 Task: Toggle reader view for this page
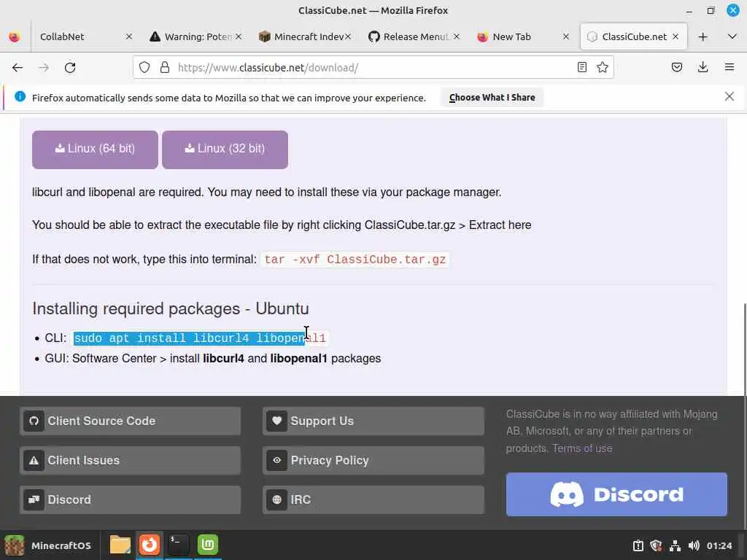click(x=581, y=67)
